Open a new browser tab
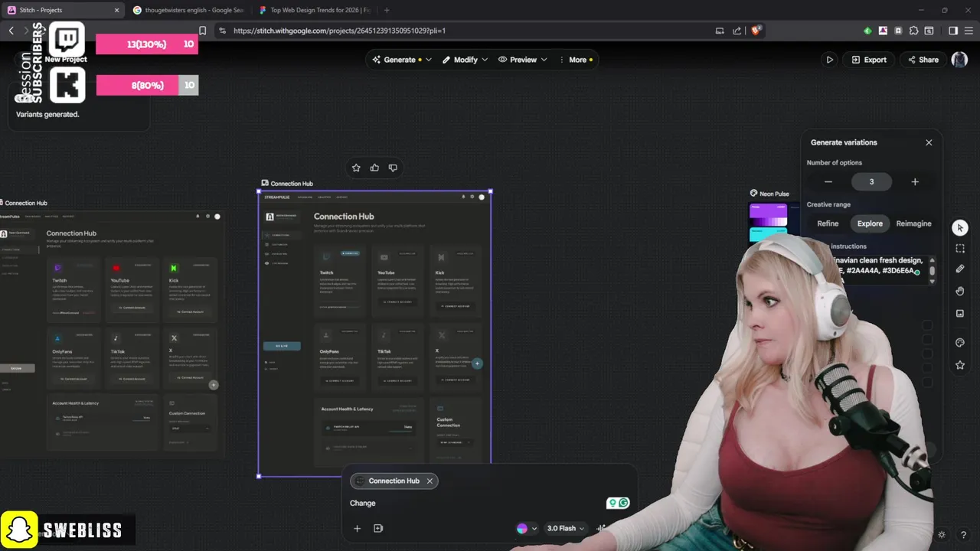 pos(387,10)
